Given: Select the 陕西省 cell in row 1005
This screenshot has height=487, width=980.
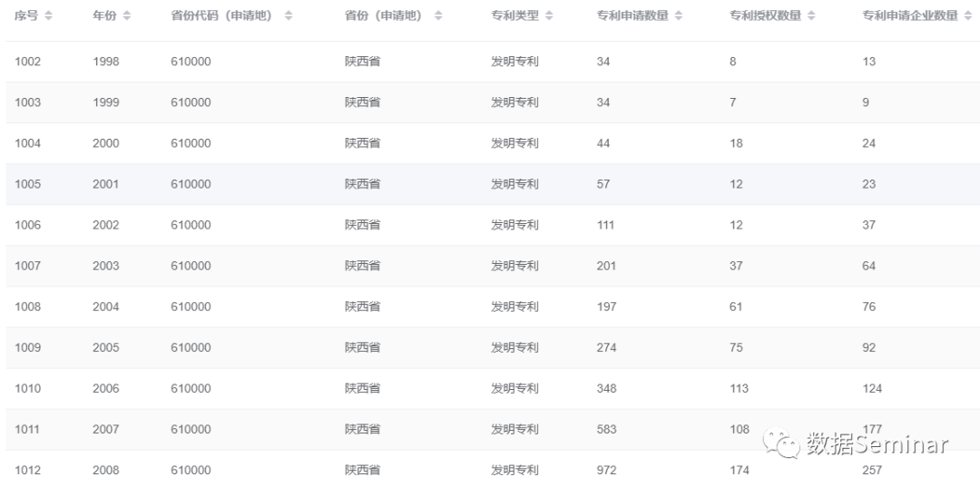Looking at the screenshot, I should (362, 184).
